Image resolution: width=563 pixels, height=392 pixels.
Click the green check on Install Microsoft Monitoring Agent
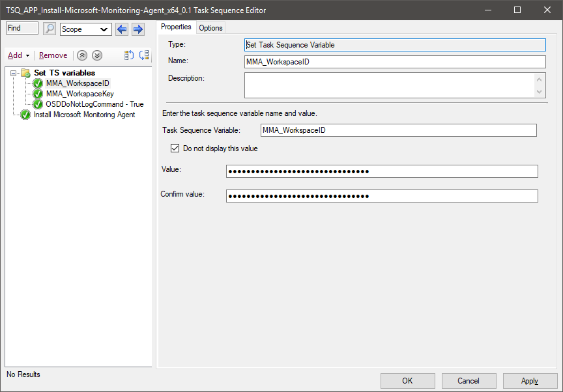click(25, 115)
